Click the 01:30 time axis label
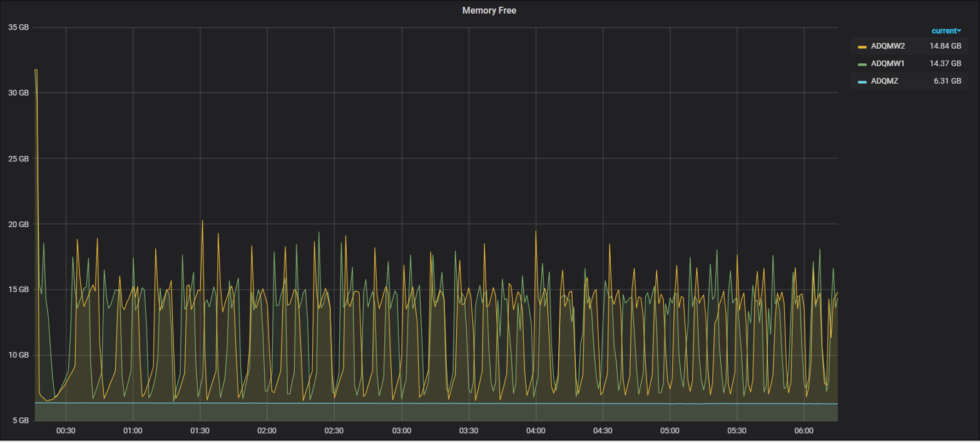This screenshot has height=443, width=980. pyautogui.click(x=200, y=430)
